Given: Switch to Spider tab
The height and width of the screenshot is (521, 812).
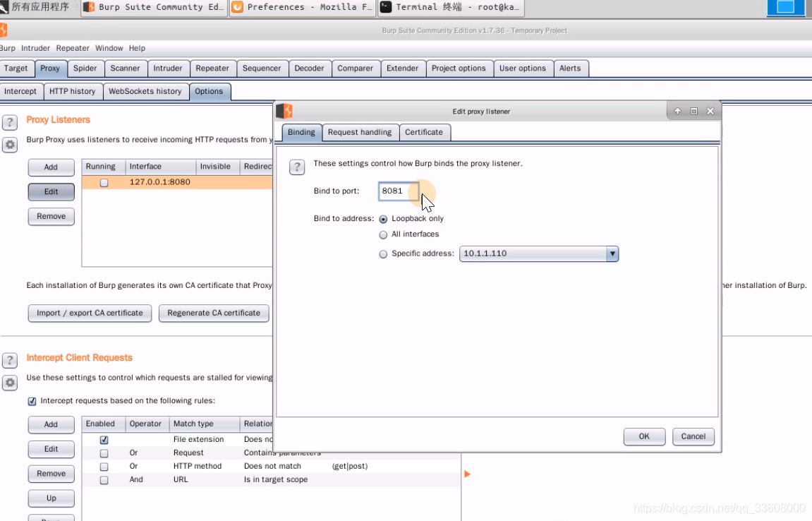Looking at the screenshot, I should (85, 68).
